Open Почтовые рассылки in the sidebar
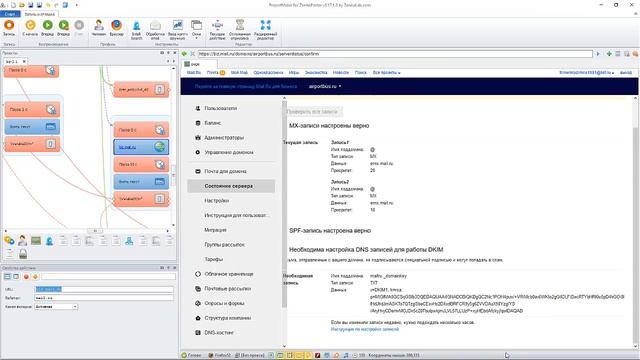Image resolution: width=640 pixels, height=360 pixels. (x=227, y=289)
